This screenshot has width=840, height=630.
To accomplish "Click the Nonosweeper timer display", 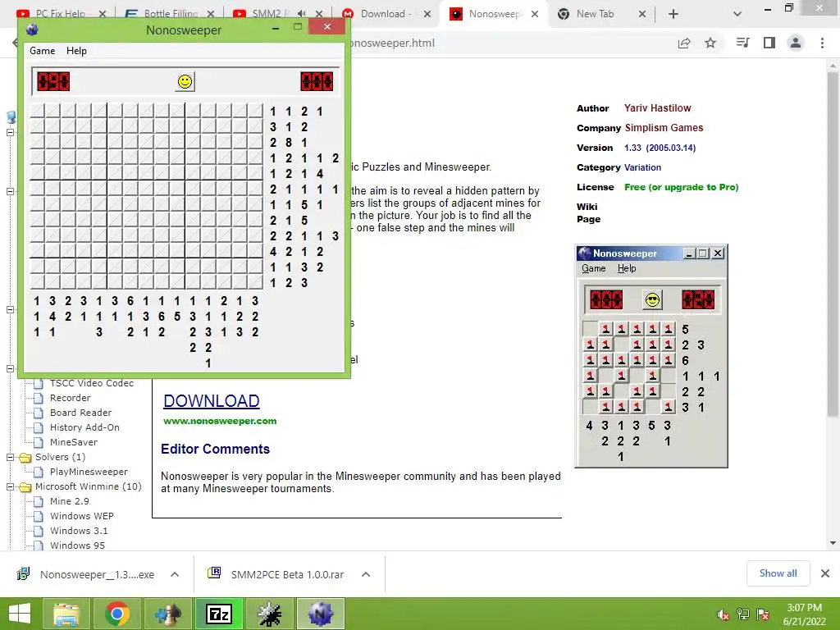I will click(x=317, y=81).
